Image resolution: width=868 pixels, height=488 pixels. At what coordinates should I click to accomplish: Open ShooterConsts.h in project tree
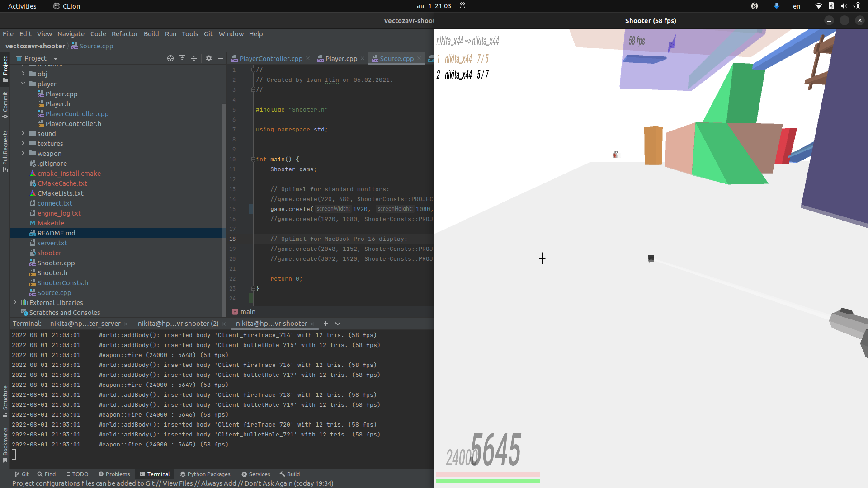tap(62, 283)
